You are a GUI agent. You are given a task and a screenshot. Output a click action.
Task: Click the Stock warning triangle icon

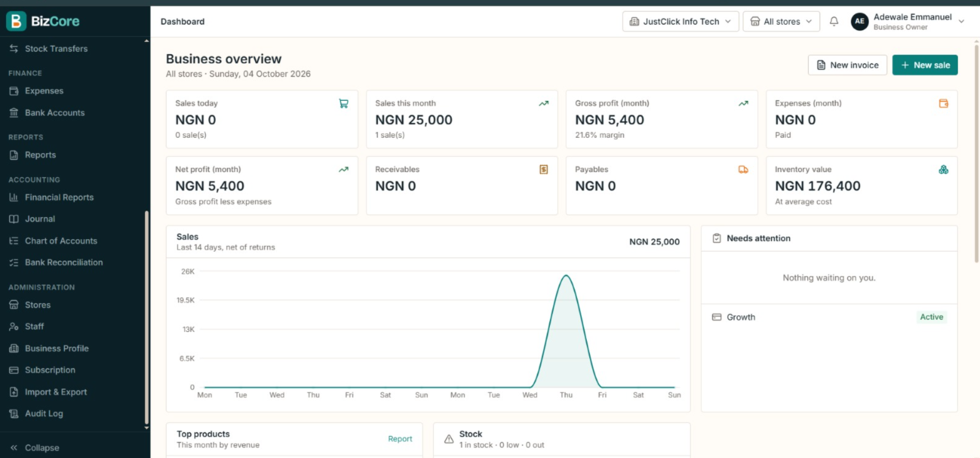(x=449, y=439)
